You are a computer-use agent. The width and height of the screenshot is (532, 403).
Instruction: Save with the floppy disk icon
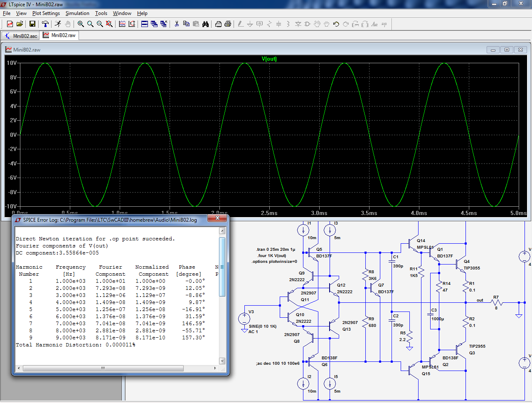(x=32, y=24)
